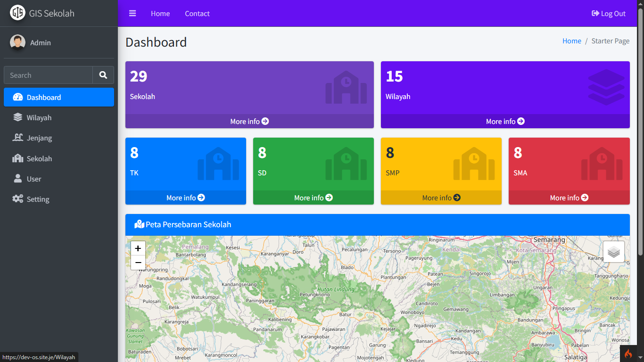Click the flame debug icon at bottom right
Image resolution: width=644 pixels, height=362 pixels.
pos(628,354)
